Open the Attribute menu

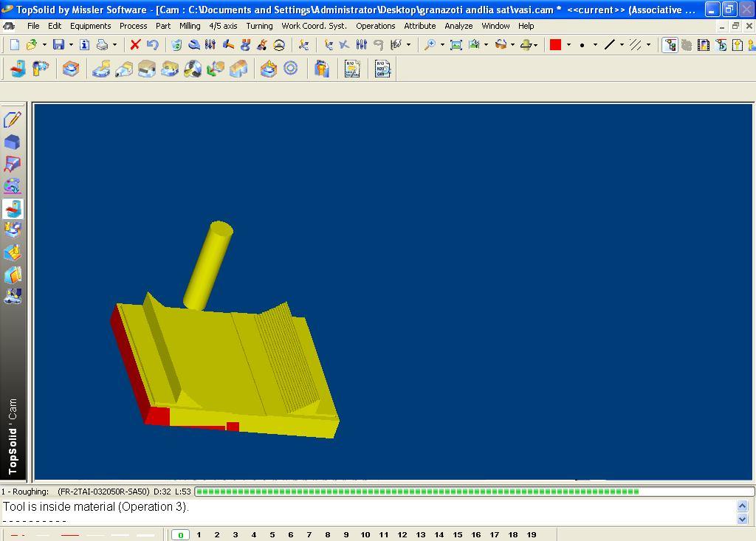(420, 26)
